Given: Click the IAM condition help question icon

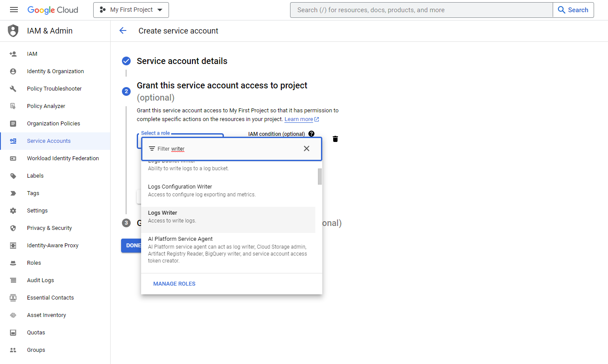Looking at the screenshot, I should pyautogui.click(x=311, y=134).
